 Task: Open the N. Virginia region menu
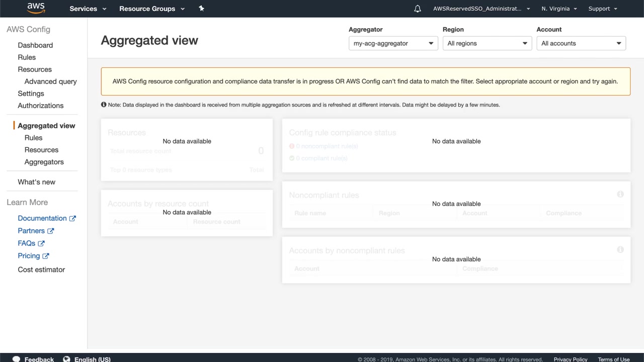coord(559,9)
